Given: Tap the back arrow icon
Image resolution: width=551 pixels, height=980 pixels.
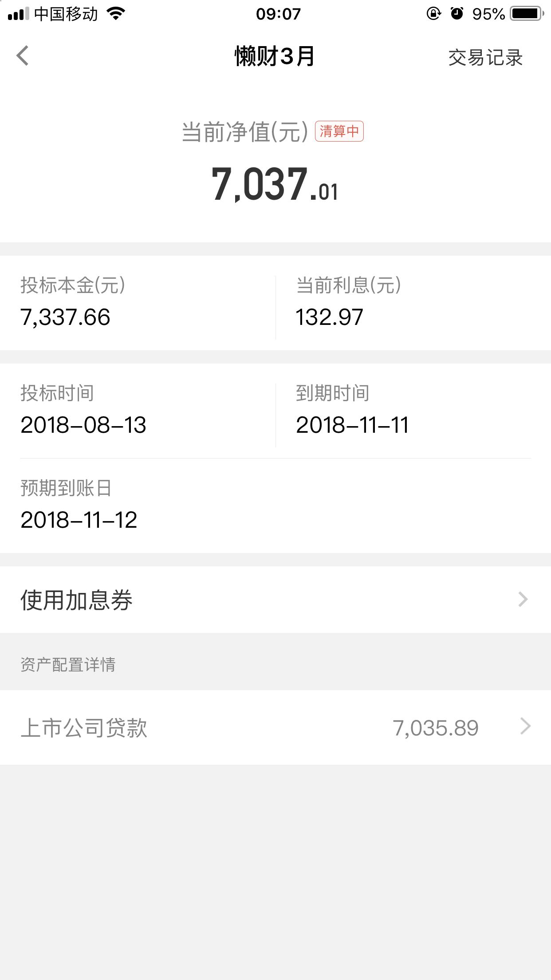Looking at the screenshot, I should (23, 56).
